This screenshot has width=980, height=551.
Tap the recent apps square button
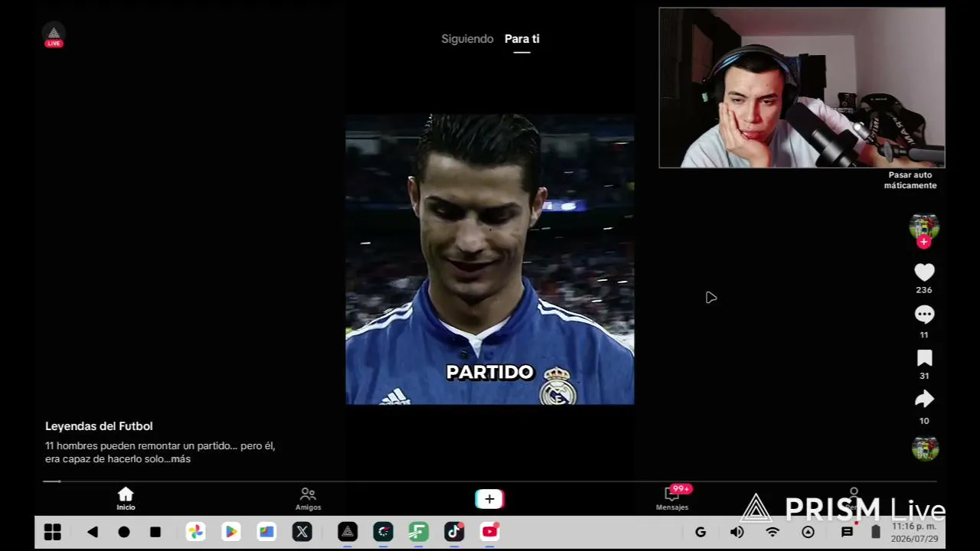click(x=155, y=532)
